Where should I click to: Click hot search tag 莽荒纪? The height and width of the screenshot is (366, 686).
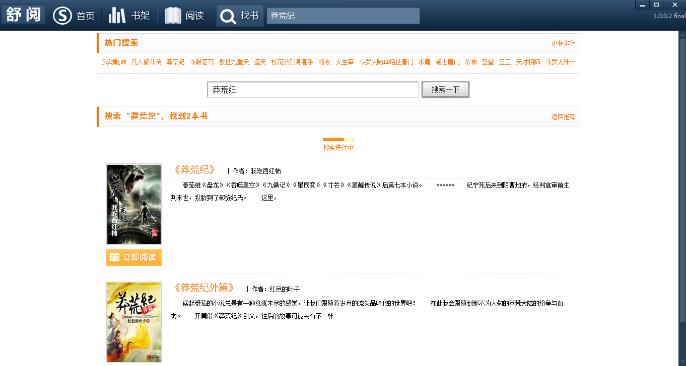pyautogui.click(x=175, y=62)
